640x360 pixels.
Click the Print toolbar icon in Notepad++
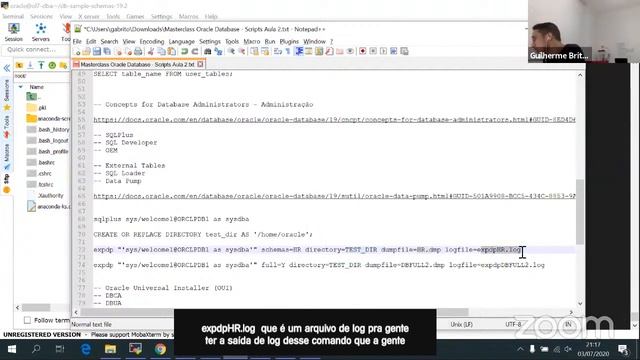(x=138, y=51)
